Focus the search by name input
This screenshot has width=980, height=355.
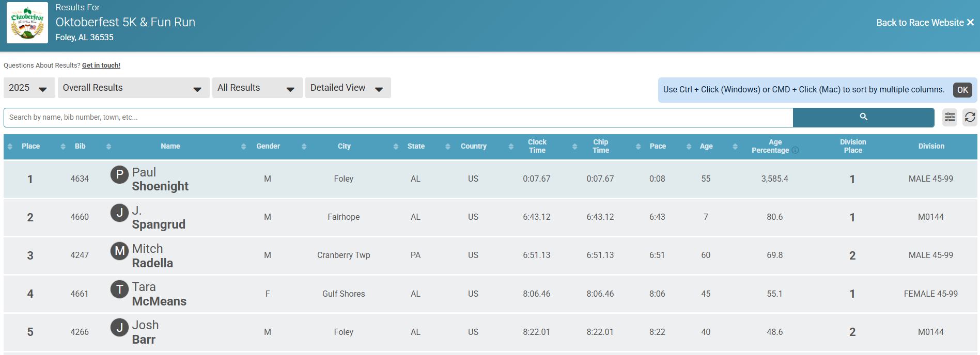398,117
